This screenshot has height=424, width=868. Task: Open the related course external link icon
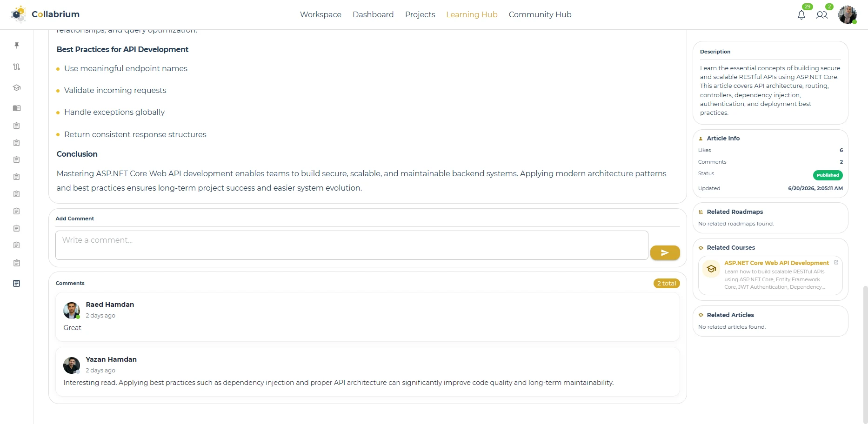(x=836, y=263)
